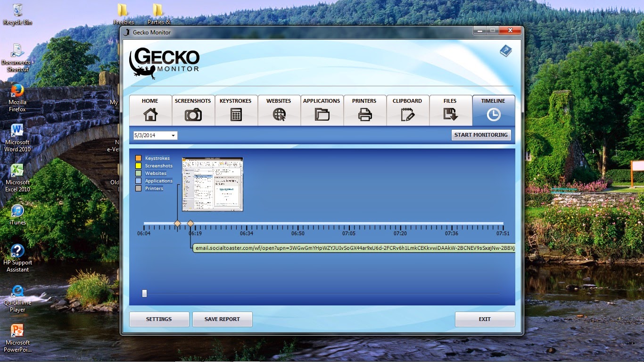The height and width of the screenshot is (362, 644).
Task: Click the yellow Screenshots legend swatch
Action: 139,166
